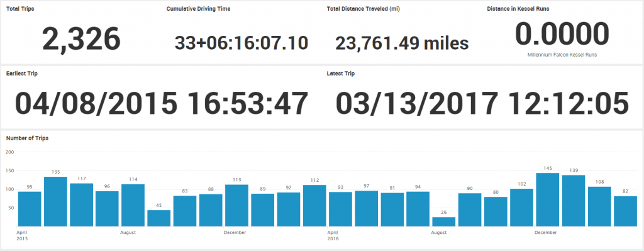Select the last bar labeled 82

pyautogui.click(x=626, y=211)
